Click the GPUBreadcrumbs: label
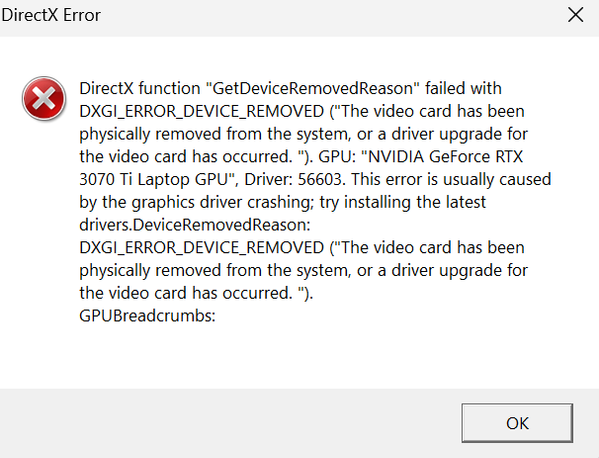The width and height of the screenshot is (599, 458). pos(147,316)
